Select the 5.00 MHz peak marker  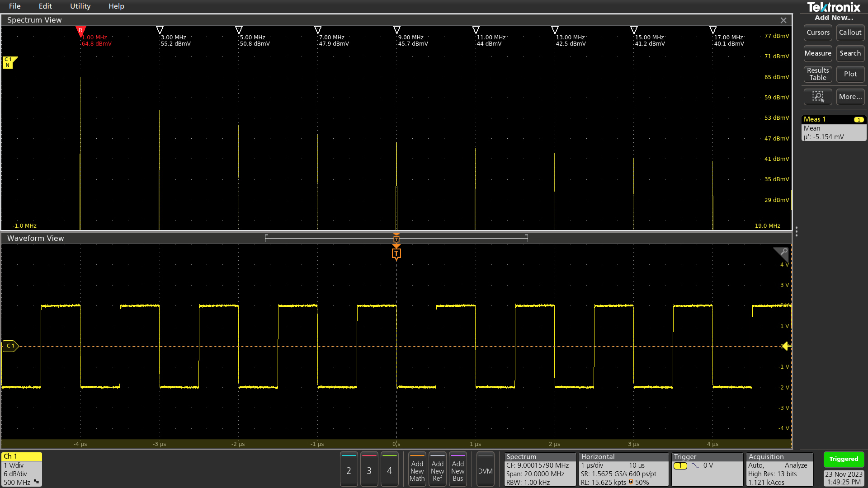pos(239,30)
